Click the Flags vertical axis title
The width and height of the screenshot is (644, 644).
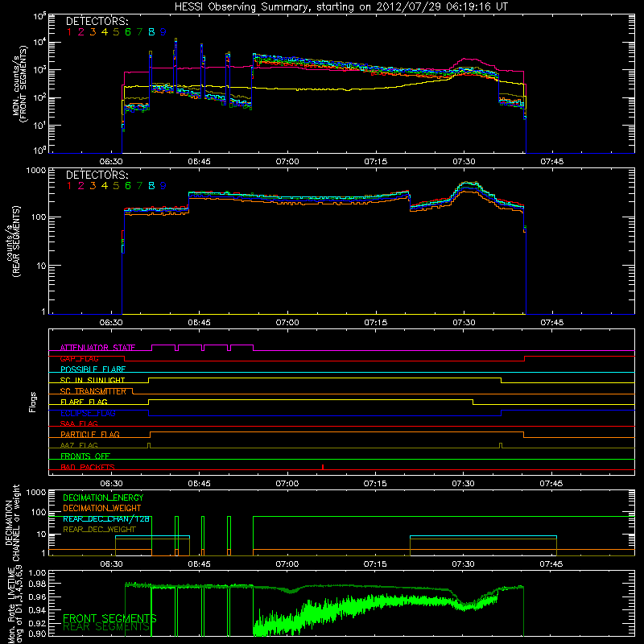tap(33, 402)
